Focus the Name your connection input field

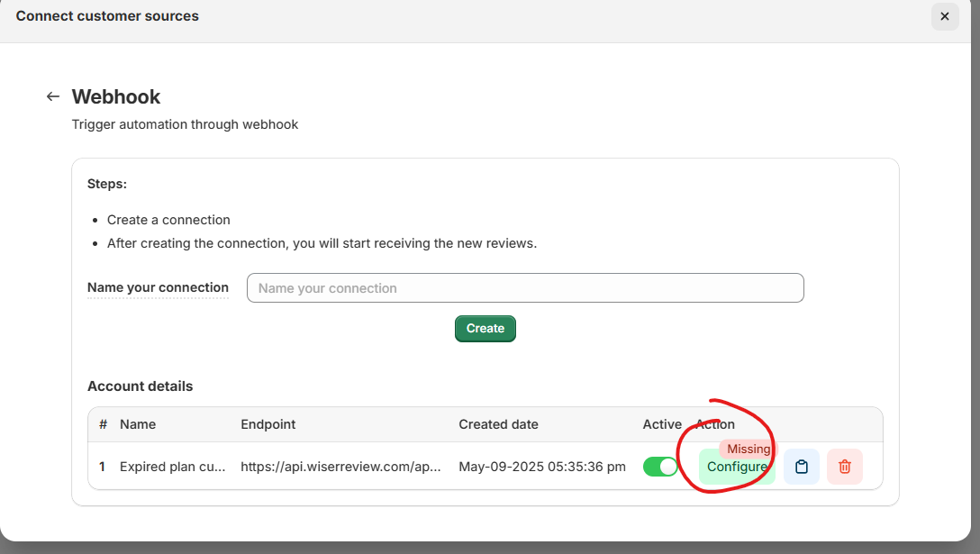(524, 288)
